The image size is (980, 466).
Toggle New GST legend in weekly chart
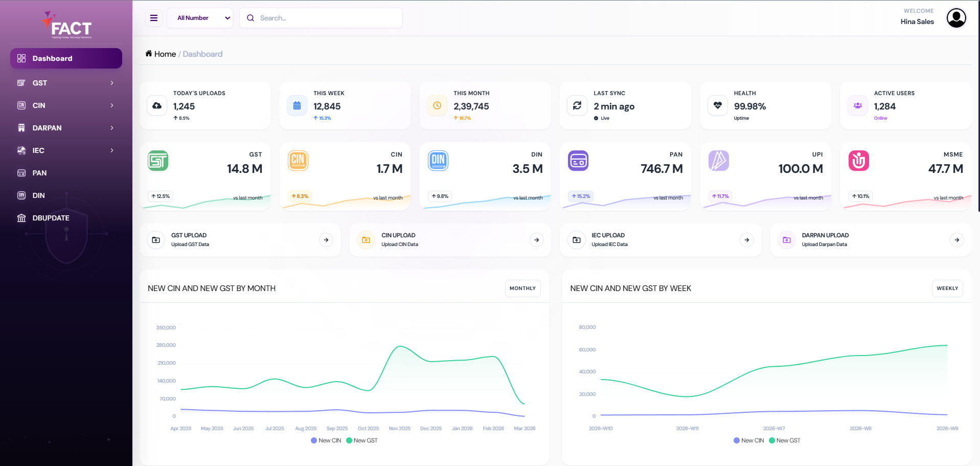tap(785, 440)
